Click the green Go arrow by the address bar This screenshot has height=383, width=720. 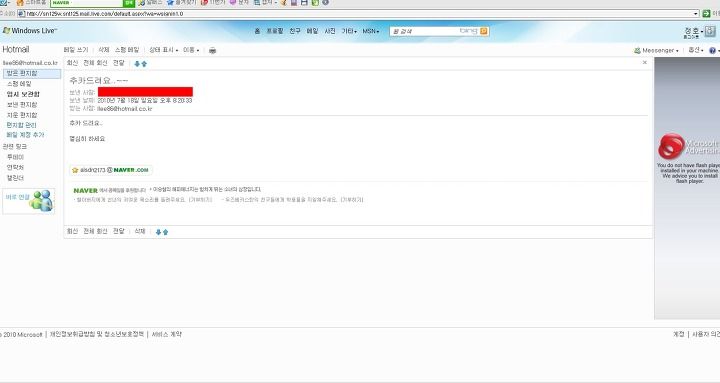pos(706,14)
